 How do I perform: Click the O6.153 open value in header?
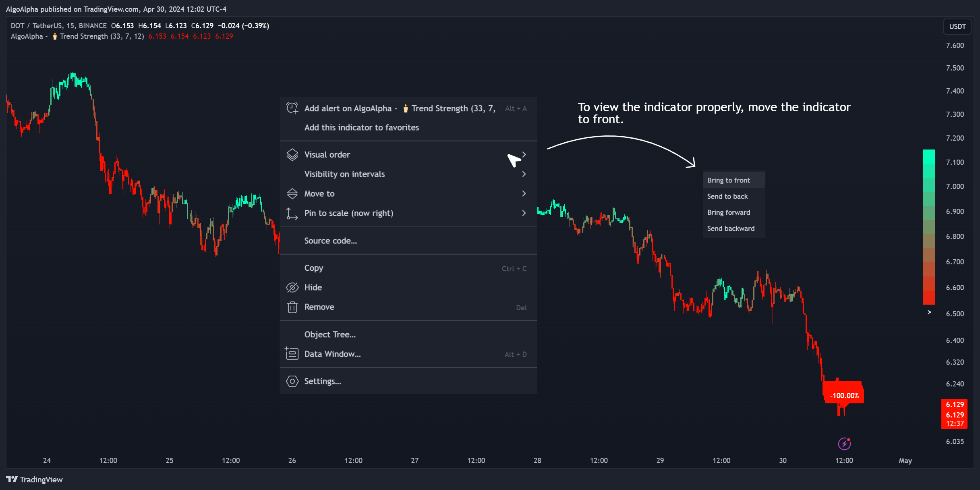point(122,26)
